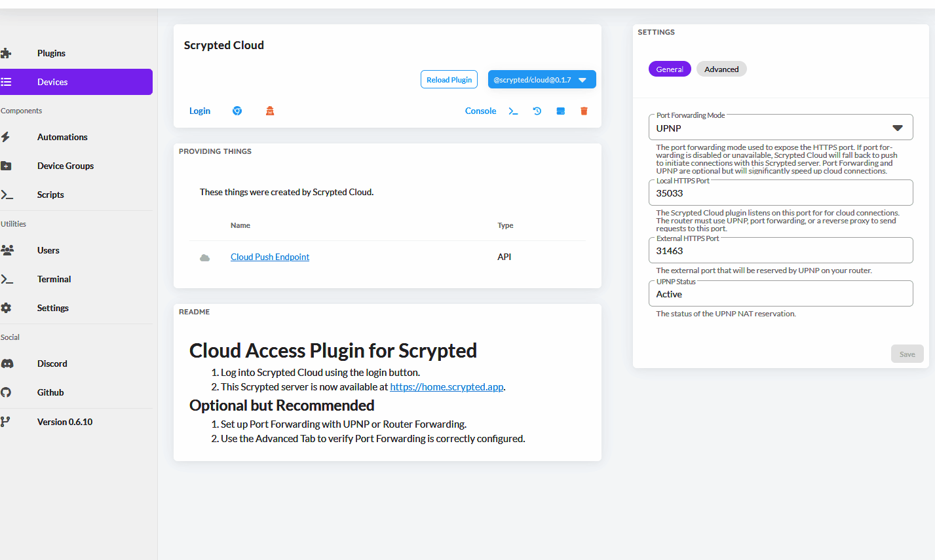Click the Reload Plugin button
The height and width of the screenshot is (560, 935).
pos(449,79)
